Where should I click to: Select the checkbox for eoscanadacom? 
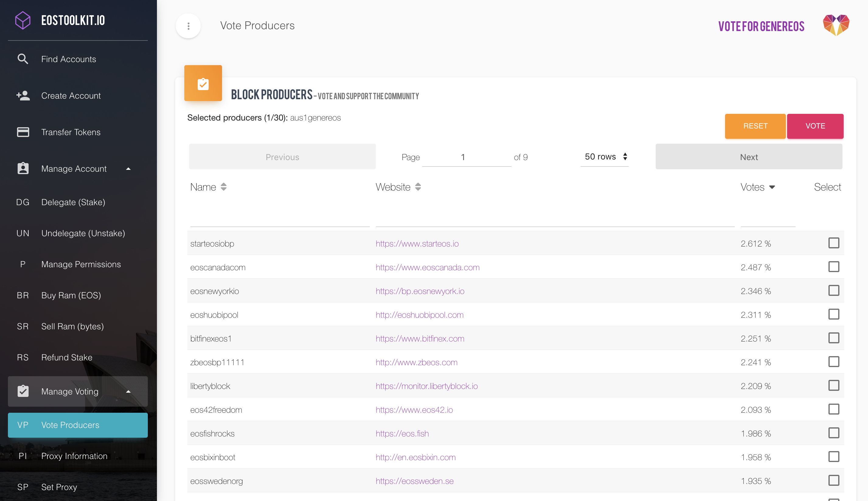point(834,267)
